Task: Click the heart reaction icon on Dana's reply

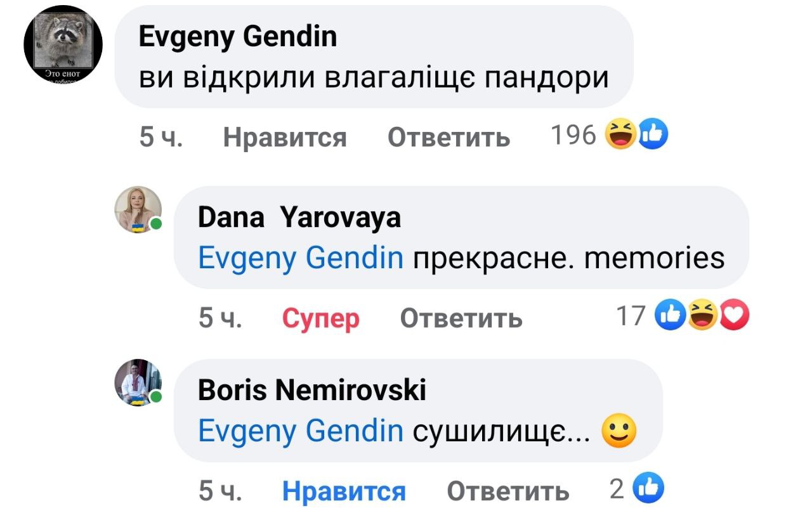Action: (735, 316)
